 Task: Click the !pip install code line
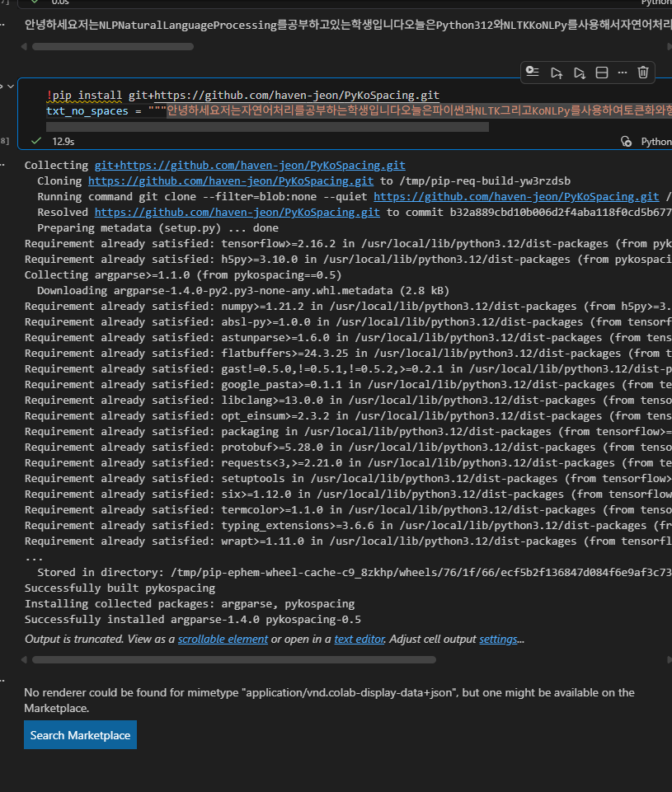click(x=243, y=96)
